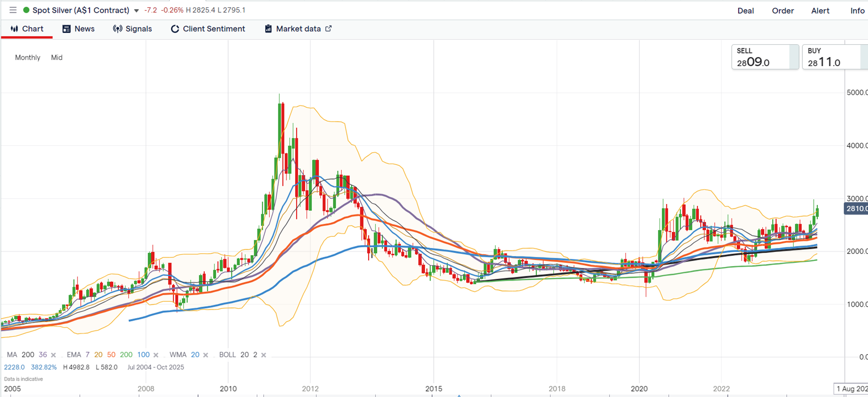This screenshot has height=397, width=868.
Task: Select the orange EMA 20 period value
Action: tap(99, 355)
